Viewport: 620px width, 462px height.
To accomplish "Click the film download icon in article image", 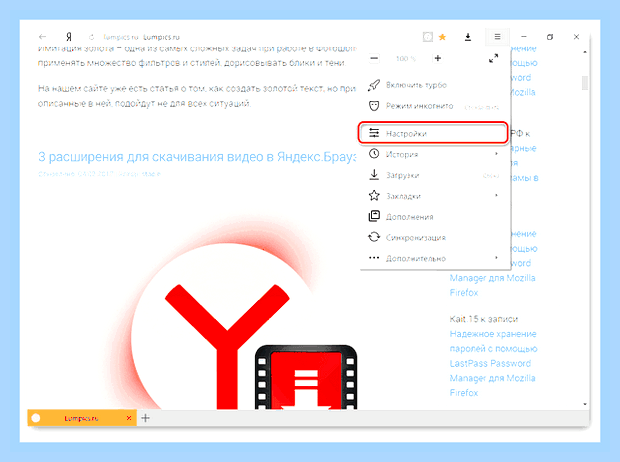I will 306,377.
